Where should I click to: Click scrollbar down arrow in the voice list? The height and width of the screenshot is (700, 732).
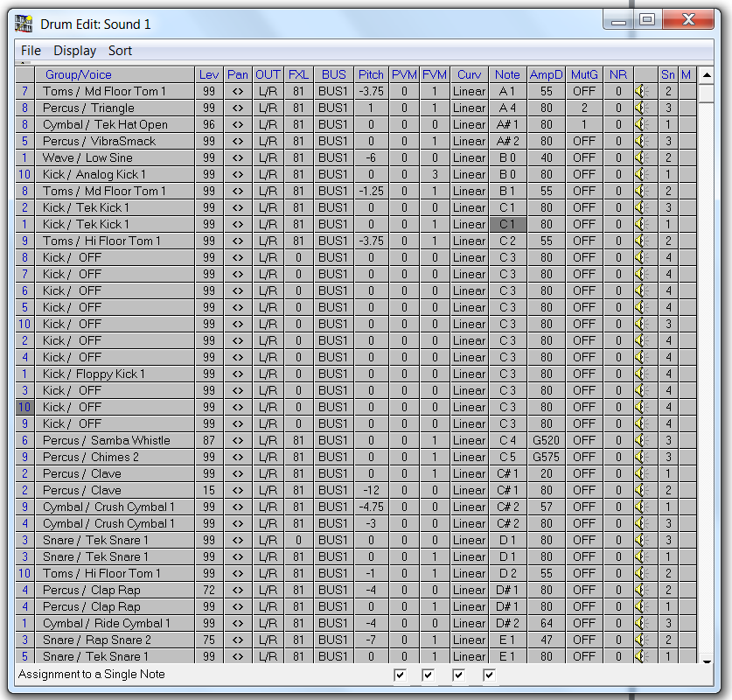(707, 661)
